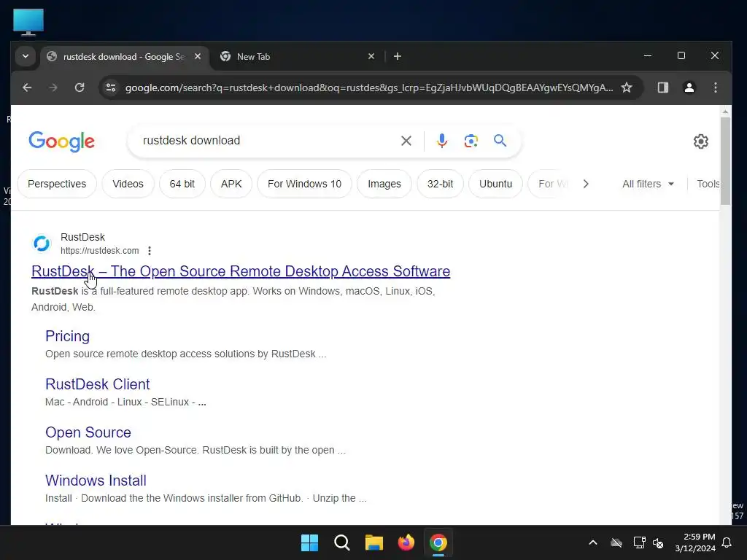Reload the current page
Screen dimensions: 747x560
(80, 87)
